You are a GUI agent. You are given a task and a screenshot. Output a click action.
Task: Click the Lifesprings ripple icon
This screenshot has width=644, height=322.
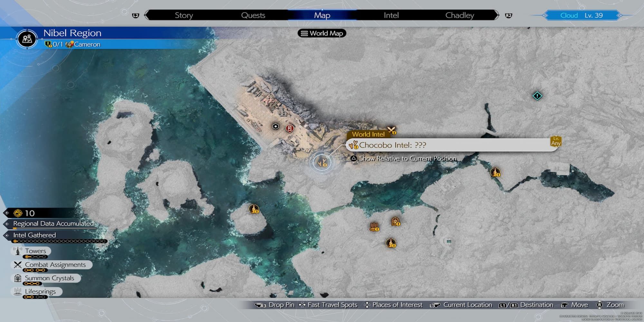pyautogui.click(x=18, y=292)
